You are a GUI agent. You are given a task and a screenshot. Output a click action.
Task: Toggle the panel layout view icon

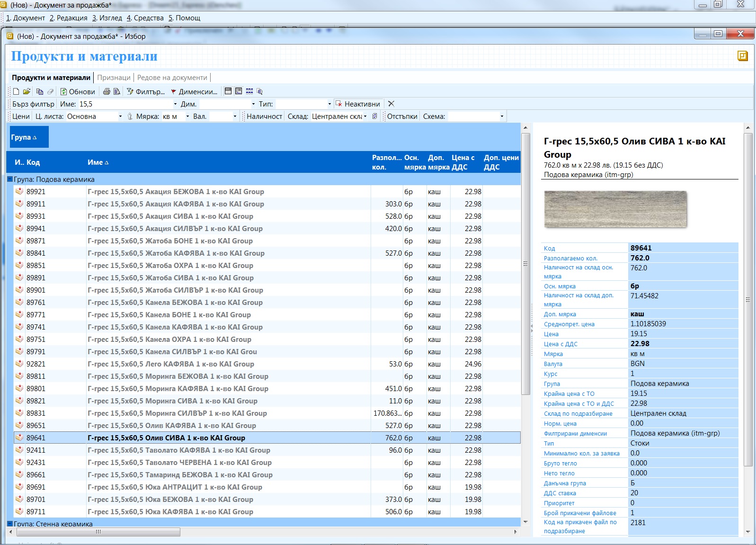(x=228, y=91)
